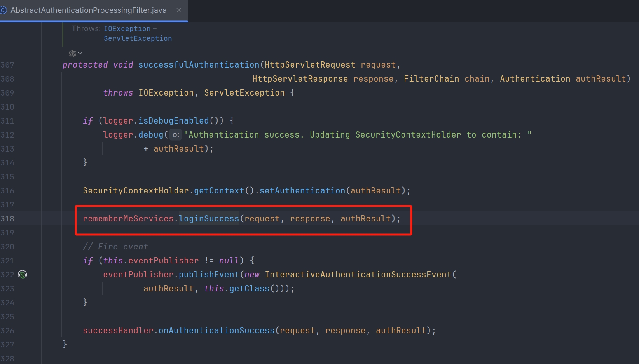
Task: Click line number 307 in the gutter
Action: [x=7, y=65]
